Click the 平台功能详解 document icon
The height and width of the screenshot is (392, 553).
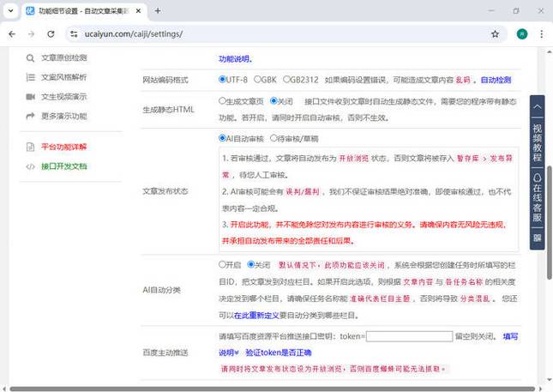tap(30, 147)
